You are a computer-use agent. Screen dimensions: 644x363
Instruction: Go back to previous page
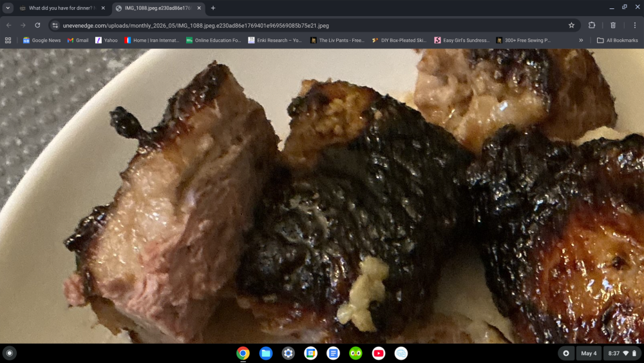click(8, 26)
